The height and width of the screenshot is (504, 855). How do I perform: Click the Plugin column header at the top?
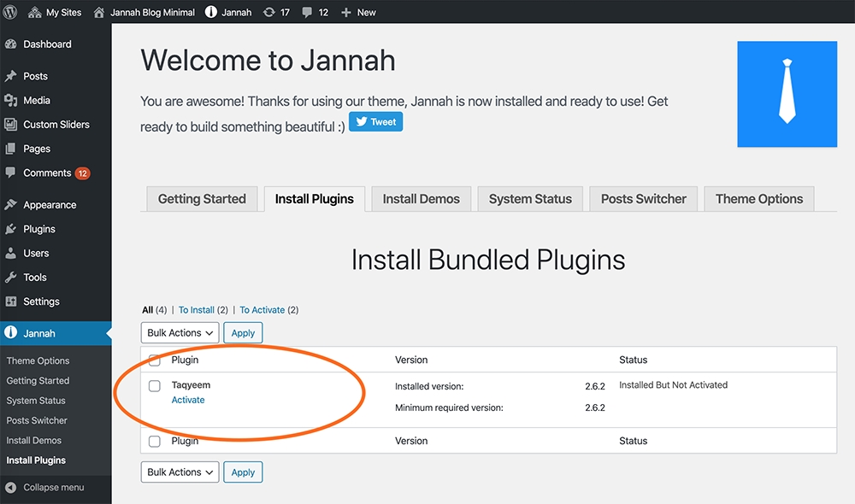(x=185, y=360)
